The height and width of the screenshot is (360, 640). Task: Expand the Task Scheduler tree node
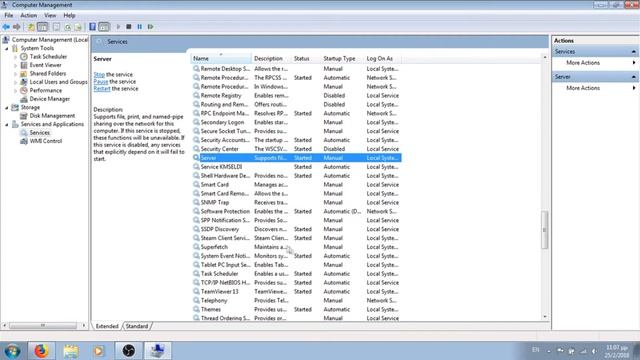tap(16, 57)
